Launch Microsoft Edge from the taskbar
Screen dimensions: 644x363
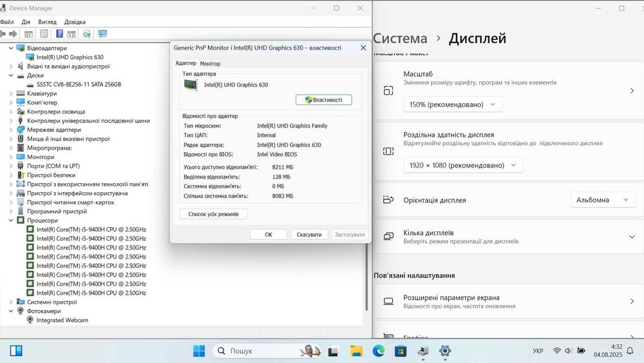pos(378,351)
